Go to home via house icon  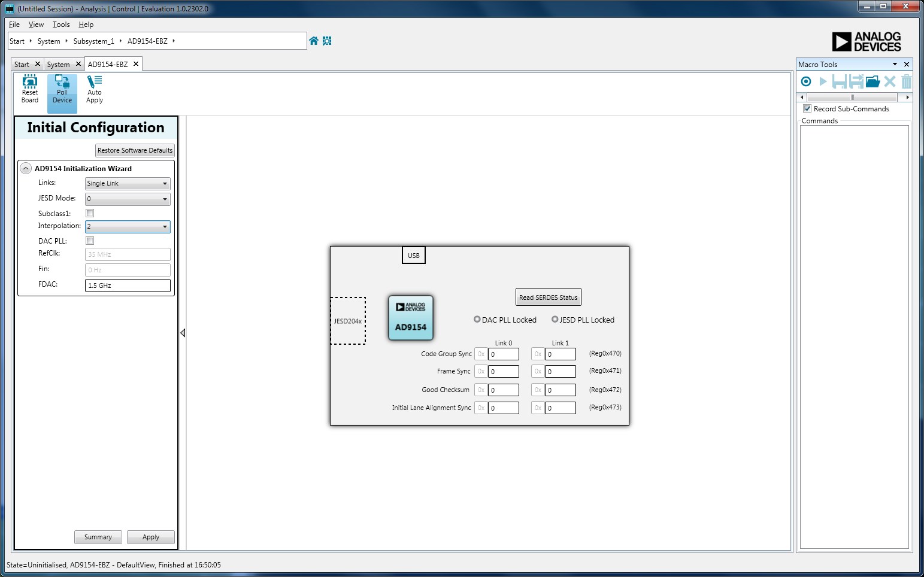(314, 41)
